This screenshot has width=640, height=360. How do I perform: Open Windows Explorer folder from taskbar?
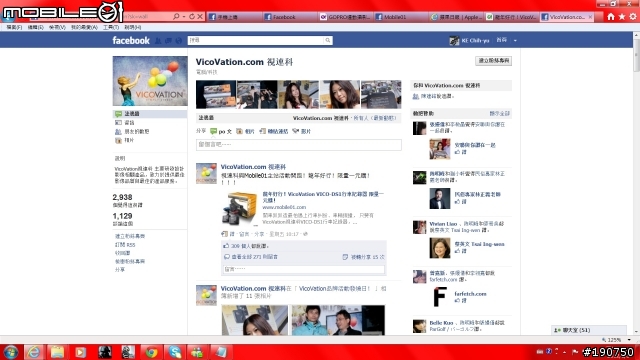[x=57, y=352]
